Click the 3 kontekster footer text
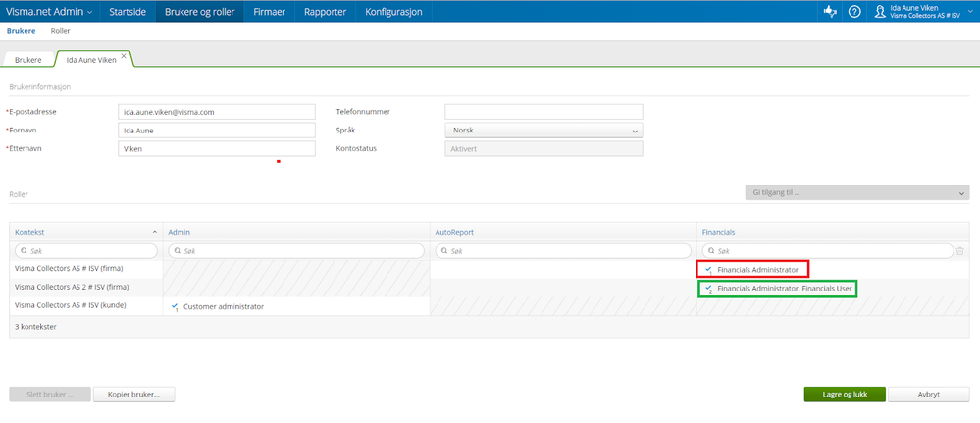Screen dimensions: 980x423 35,326
